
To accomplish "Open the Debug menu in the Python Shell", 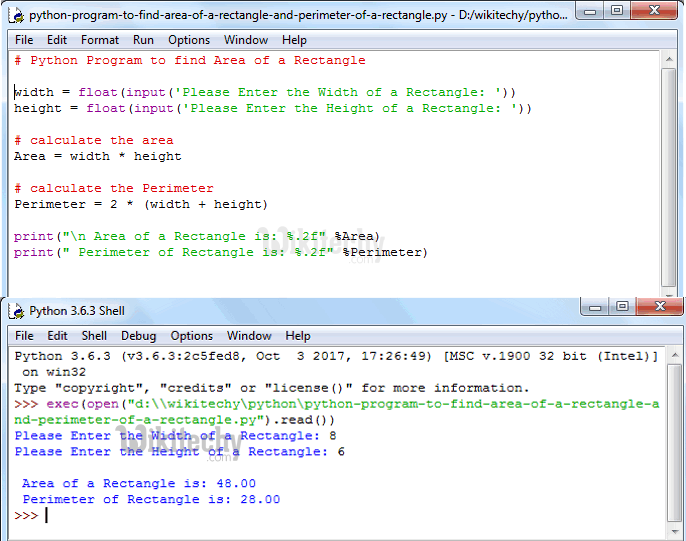I will coord(139,336).
